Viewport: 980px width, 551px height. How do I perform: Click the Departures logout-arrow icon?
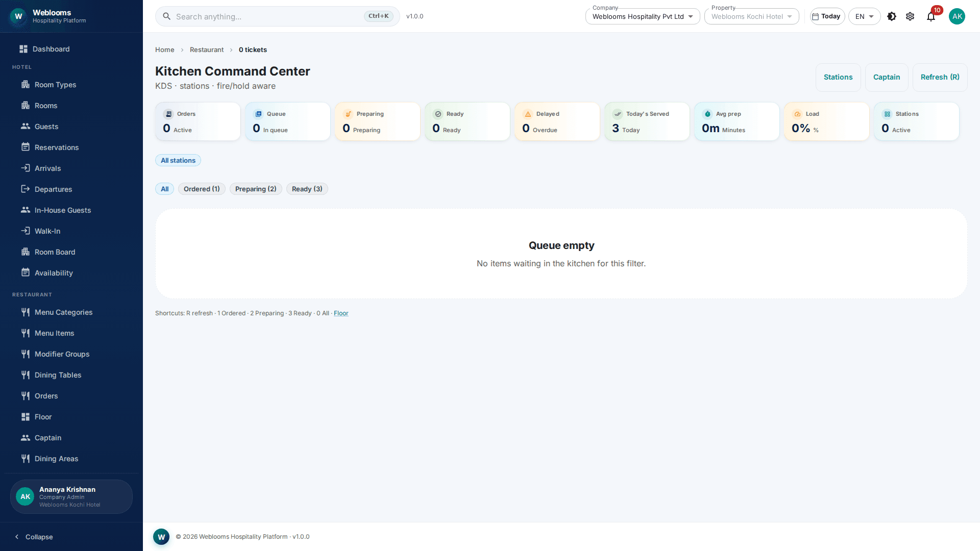(x=26, y=189)
